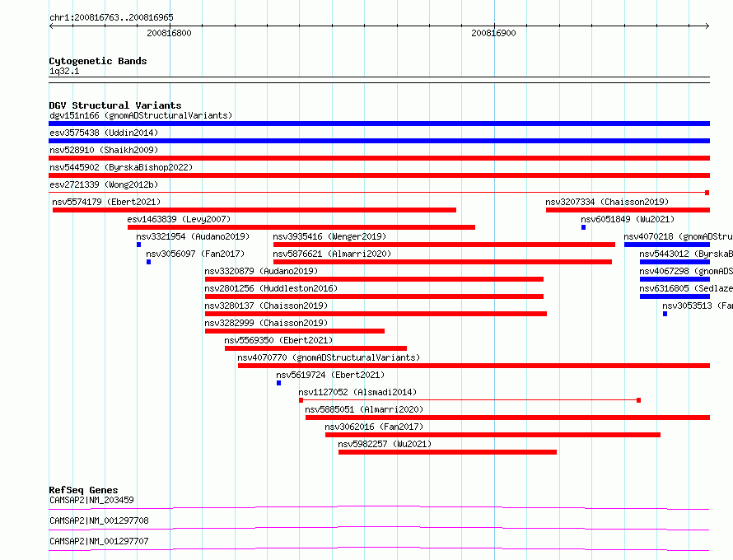The image size is (733, 560).
Task: Click the nsv3053513 variant label
Action: (698, 306)
